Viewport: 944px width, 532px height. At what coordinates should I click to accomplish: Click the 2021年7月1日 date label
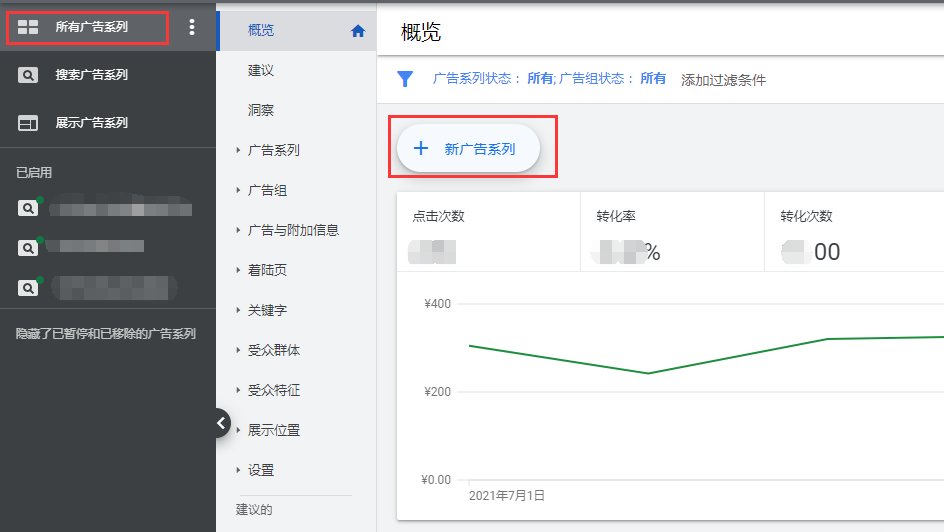(x=507, y=496)
